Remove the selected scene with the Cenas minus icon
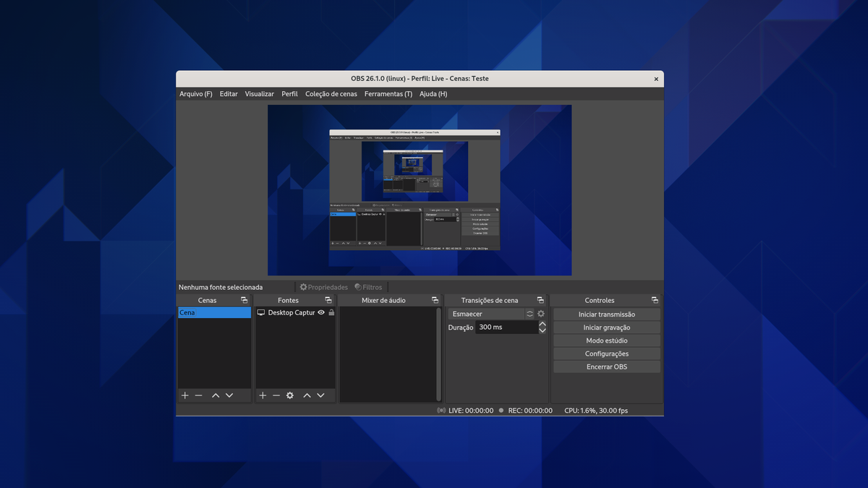This screenshot has height=488, width=868. click(199, 395)
